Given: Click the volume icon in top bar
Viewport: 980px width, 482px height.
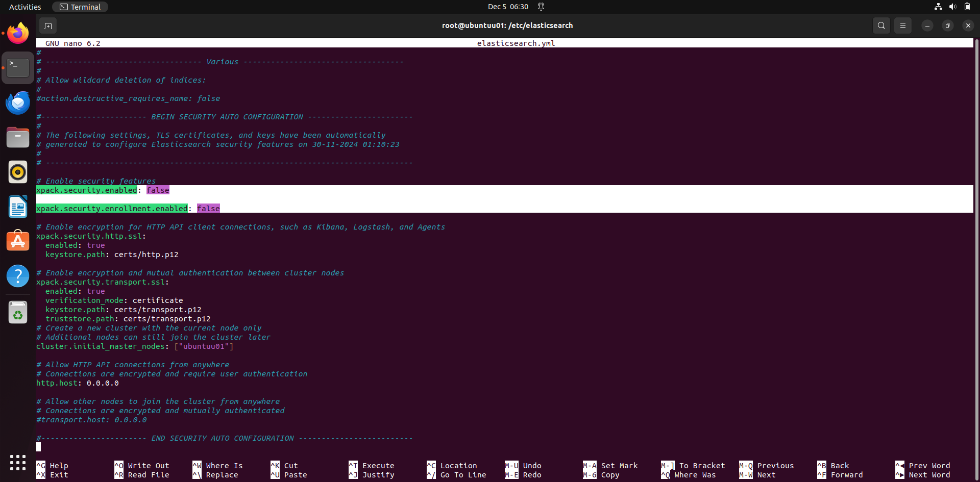Looking at the screenshot, I should [952, 7].
